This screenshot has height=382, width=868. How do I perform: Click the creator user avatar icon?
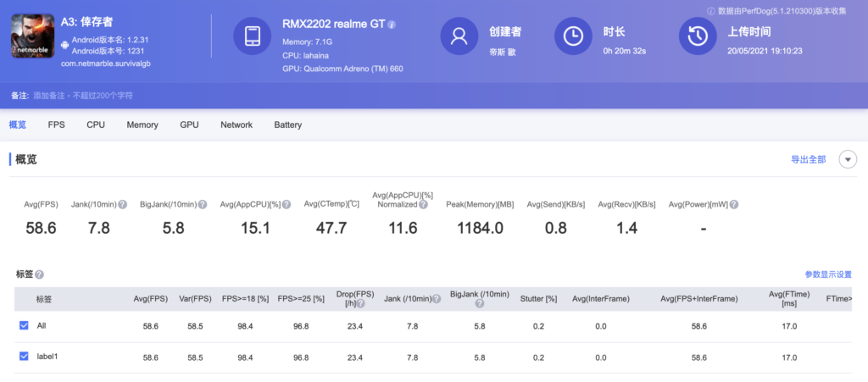[x=459, y=36]
